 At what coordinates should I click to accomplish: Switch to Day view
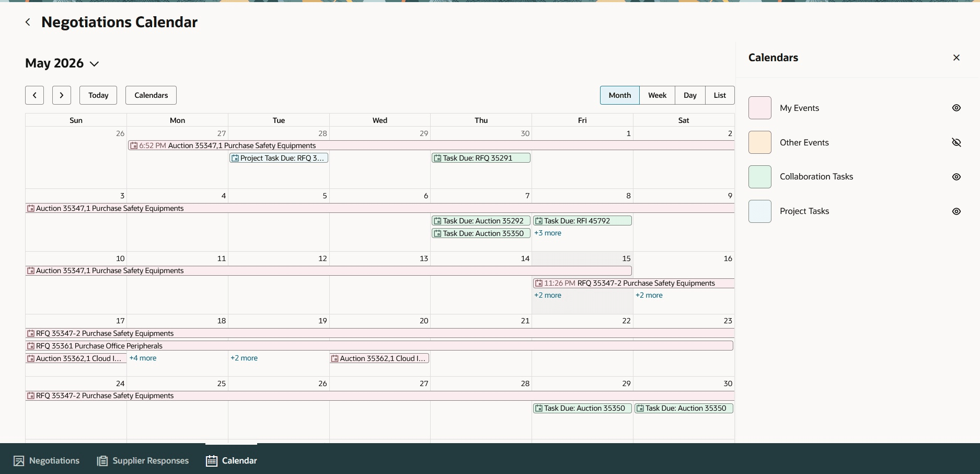690,95
